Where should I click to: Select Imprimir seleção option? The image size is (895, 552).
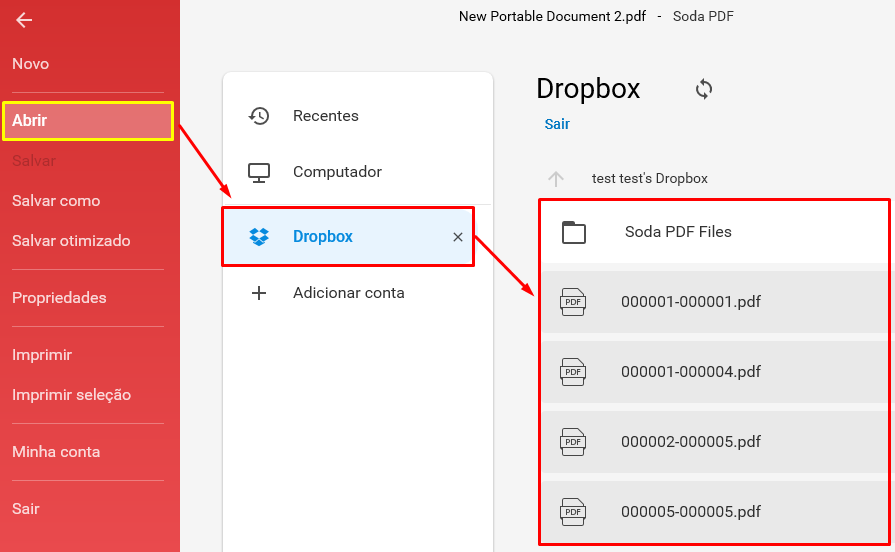click(71, 394)
